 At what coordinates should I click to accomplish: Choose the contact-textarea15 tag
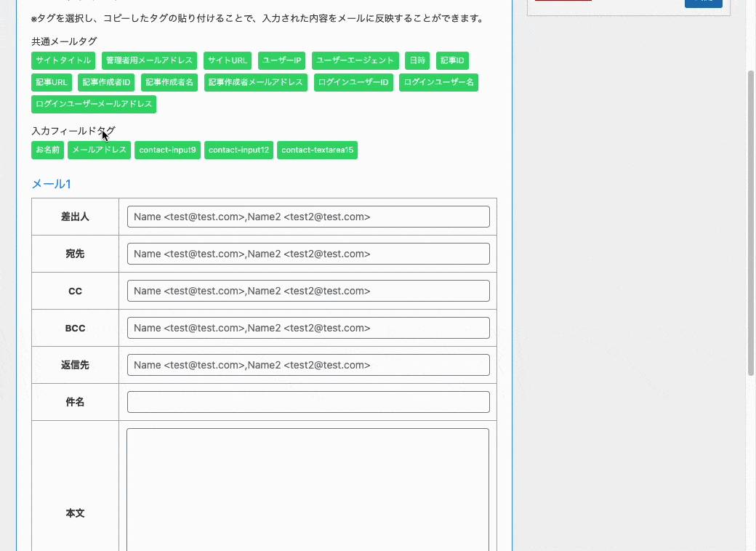[x=317, y=150]
